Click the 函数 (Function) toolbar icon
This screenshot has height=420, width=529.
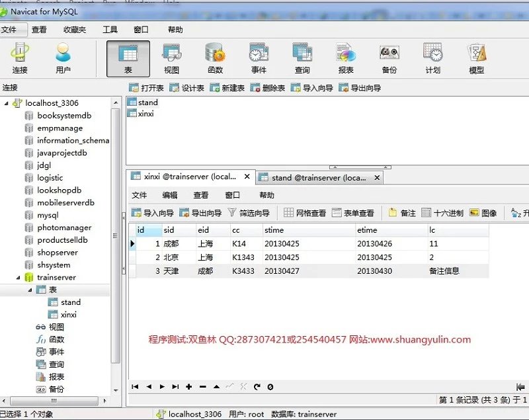215,58
